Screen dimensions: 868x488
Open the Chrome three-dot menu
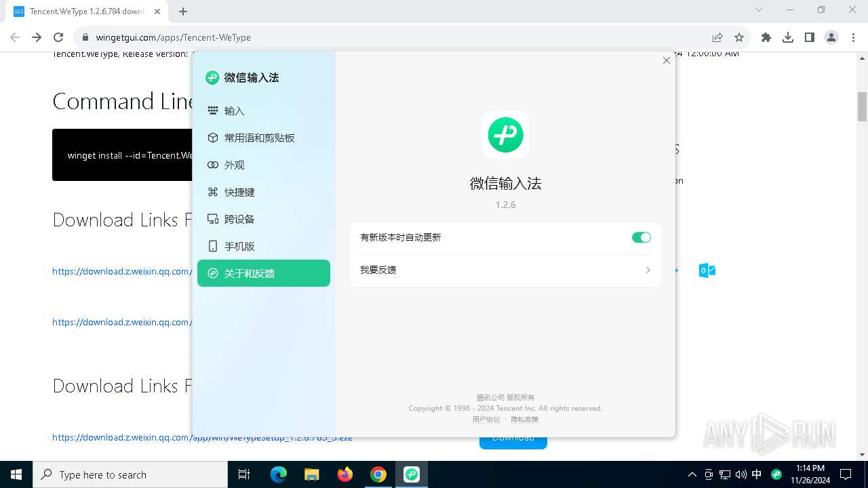(853, 37)
